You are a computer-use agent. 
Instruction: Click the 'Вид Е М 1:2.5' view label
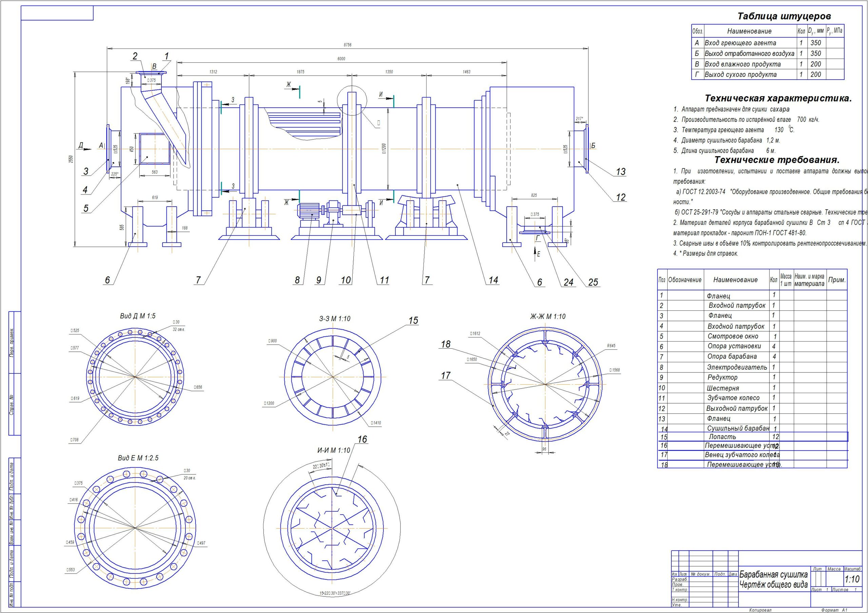tap(138, 458)
